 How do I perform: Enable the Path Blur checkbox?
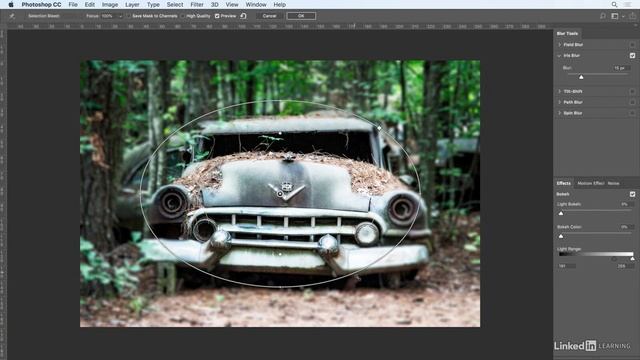pos(632,102)
